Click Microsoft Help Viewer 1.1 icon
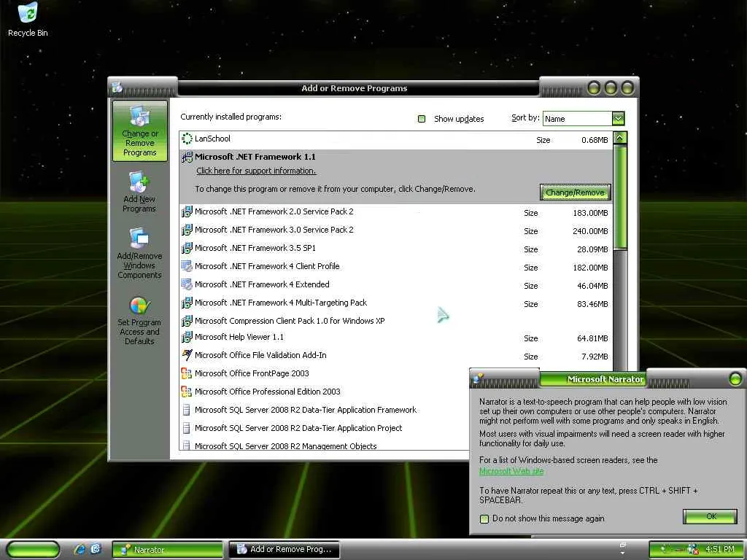This screenshot has height=560, width=747. coord(187,337)
